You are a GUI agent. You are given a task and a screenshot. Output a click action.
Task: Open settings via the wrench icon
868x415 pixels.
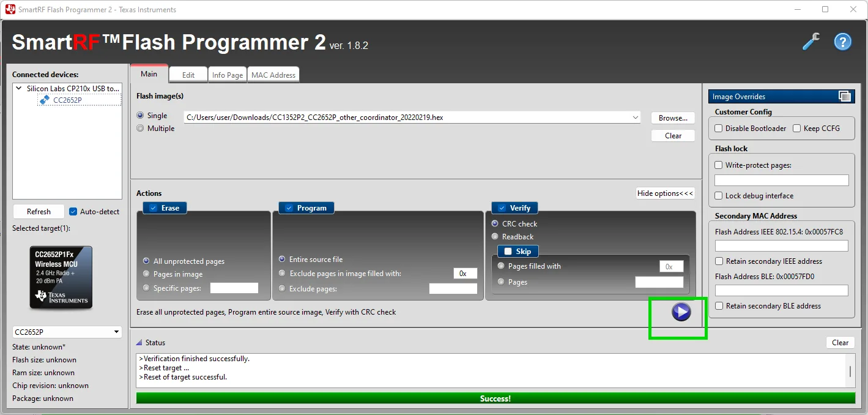coord(811,42)
